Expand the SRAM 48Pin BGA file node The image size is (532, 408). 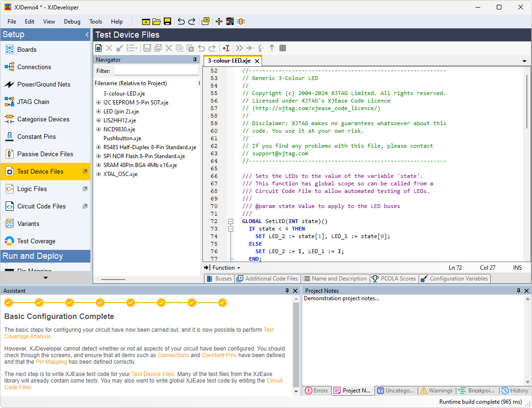pyautogui.click(x=98, y=165)
